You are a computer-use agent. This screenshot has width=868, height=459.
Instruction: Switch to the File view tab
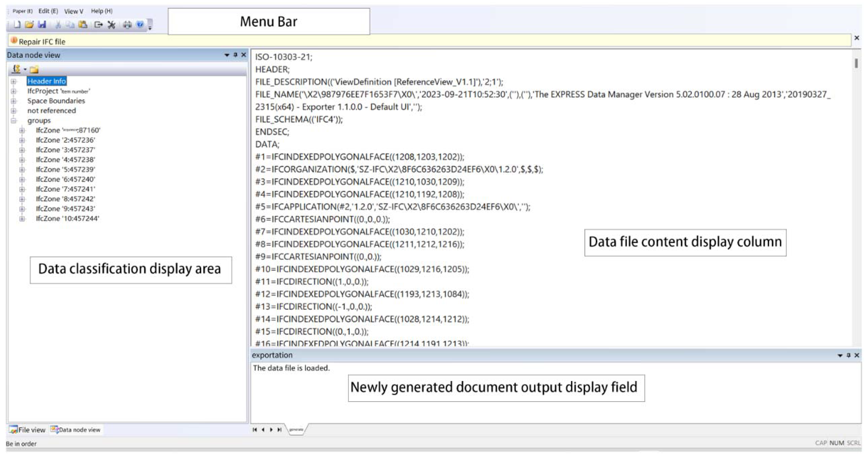[28, 430]
